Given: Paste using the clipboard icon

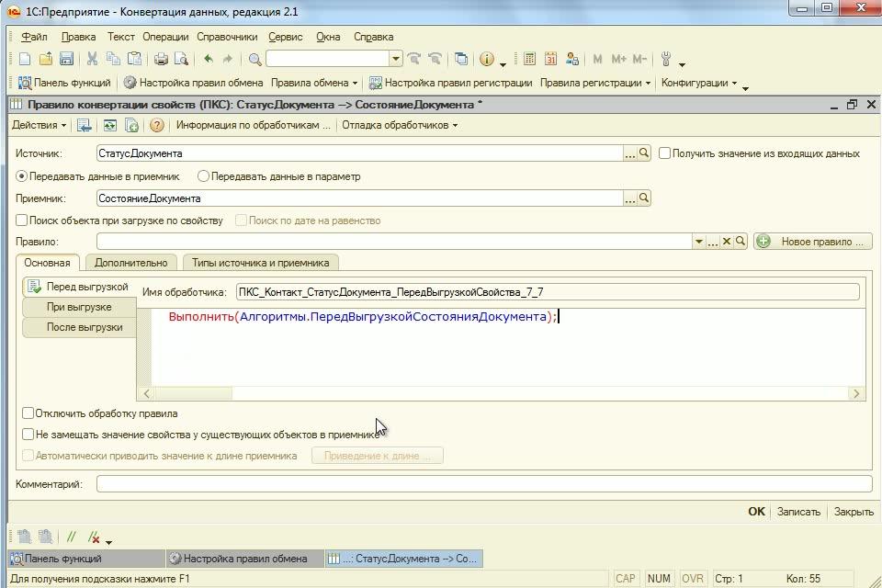Looking at the screenshot, I should (x=134, y=59).
